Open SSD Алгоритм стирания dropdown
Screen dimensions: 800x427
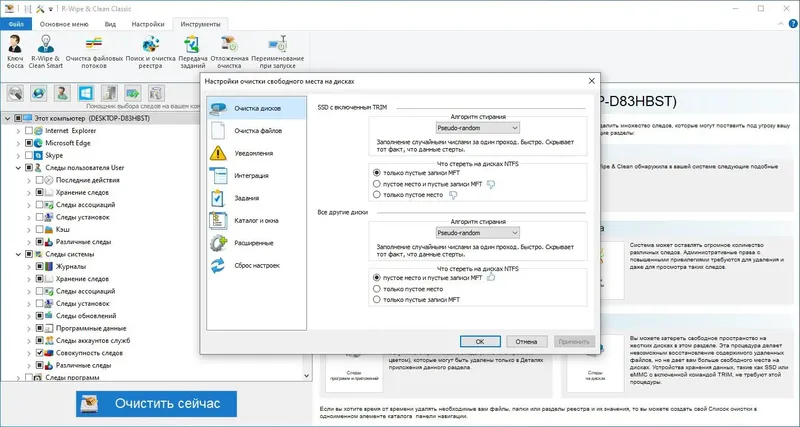478,128
